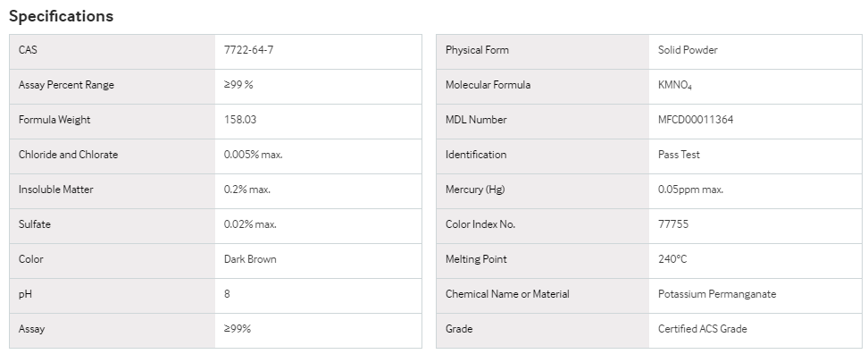The image size is (868, 354).
Task: Click the Dark Brown color value
Action: 250,259
